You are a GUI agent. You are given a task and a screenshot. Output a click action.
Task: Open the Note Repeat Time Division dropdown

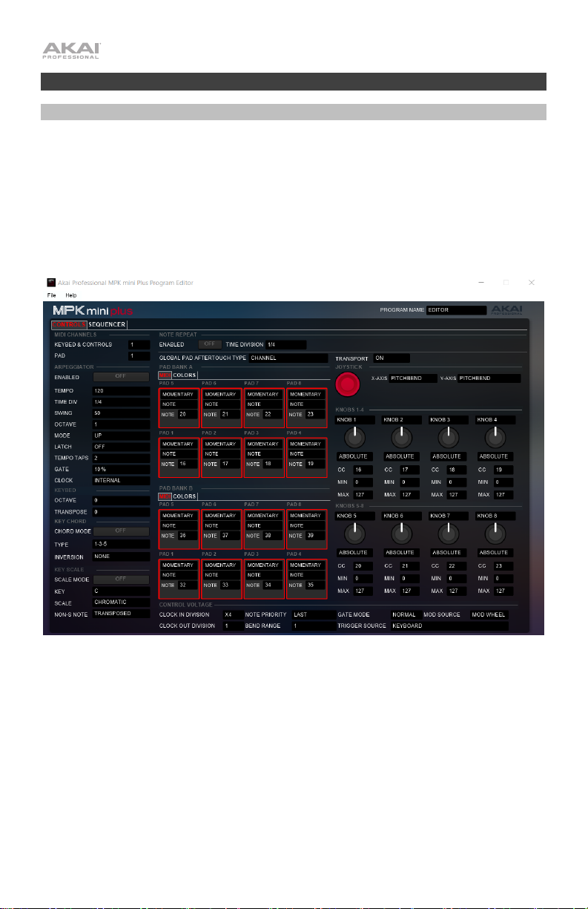pos(285,344)
